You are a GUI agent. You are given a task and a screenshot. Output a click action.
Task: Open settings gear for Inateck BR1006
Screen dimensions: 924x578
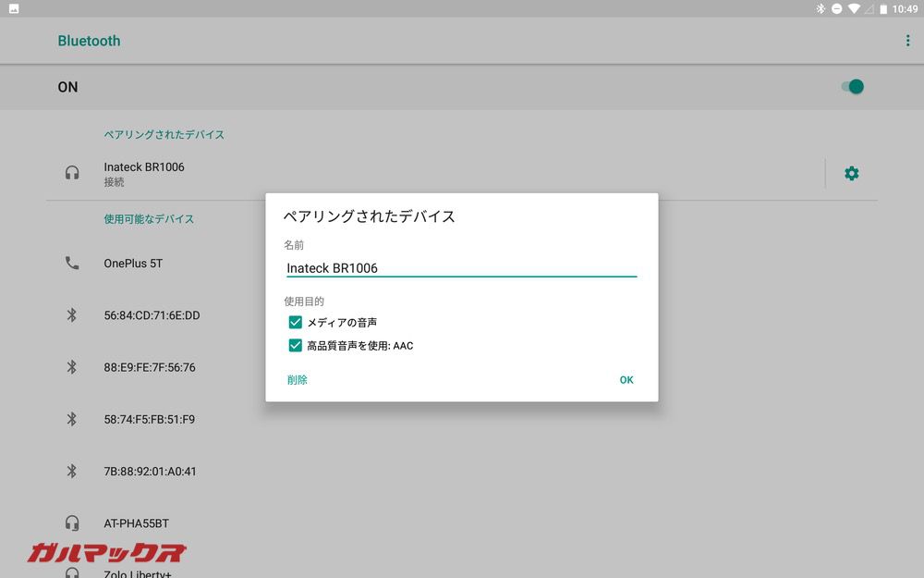(x=851, y=173)
